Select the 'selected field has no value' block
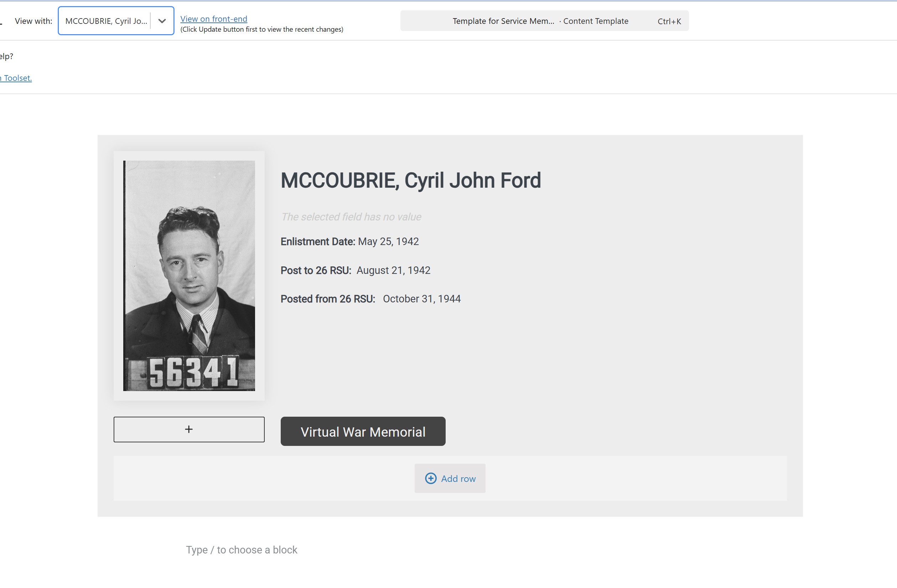The height and width of the screenshot is (588, 897). [351, 217]
